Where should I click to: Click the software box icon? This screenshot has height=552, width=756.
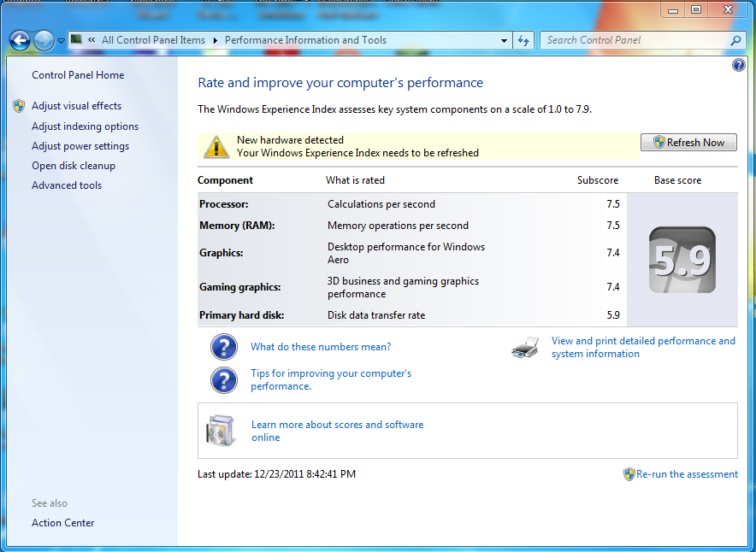coord(221,431)
